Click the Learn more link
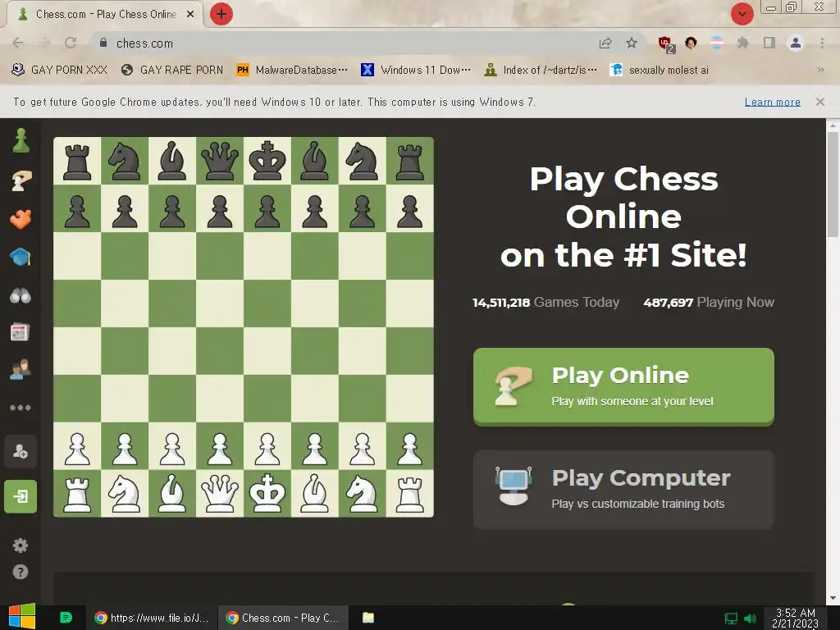 point(772,102)
